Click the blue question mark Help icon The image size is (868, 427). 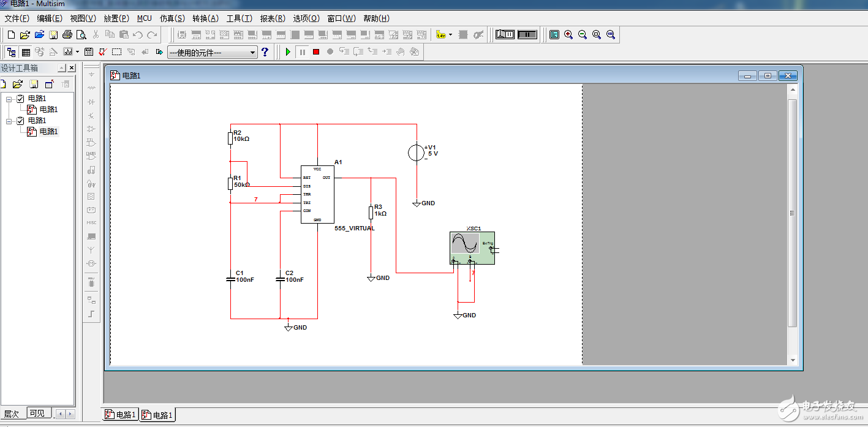tap(265, 52)
